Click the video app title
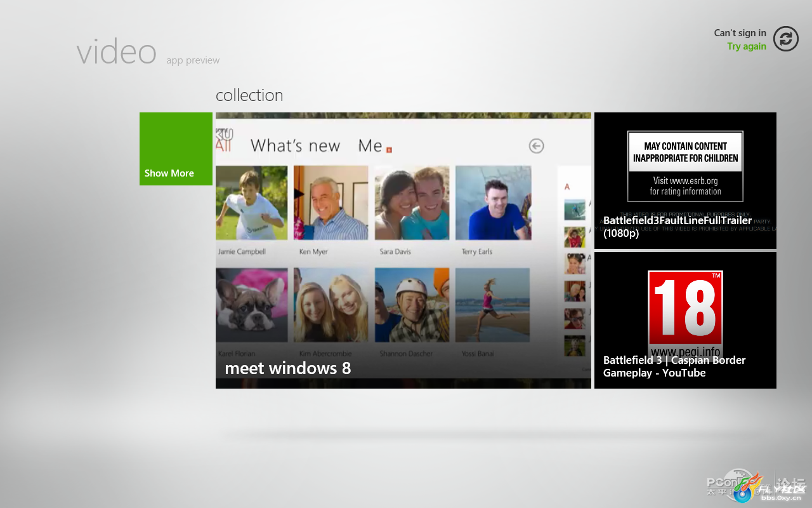The width and height of the screenshot is (812, 508). [116, 51]
